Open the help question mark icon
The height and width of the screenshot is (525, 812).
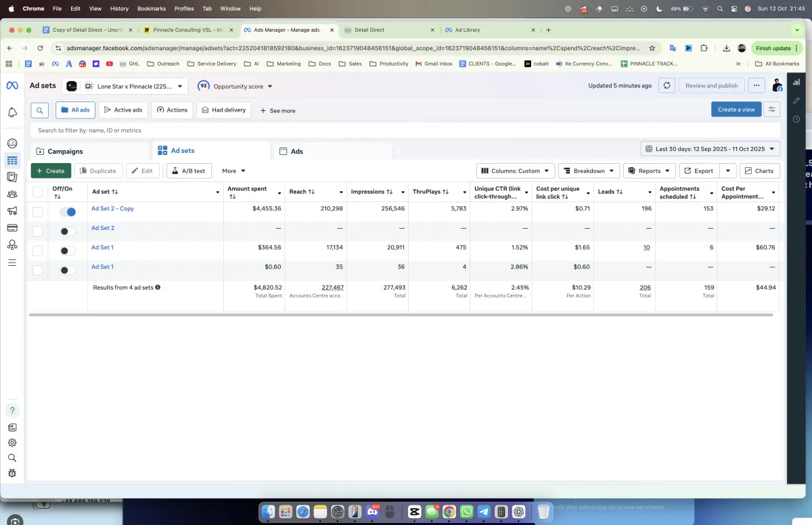(x=12, y=411)
